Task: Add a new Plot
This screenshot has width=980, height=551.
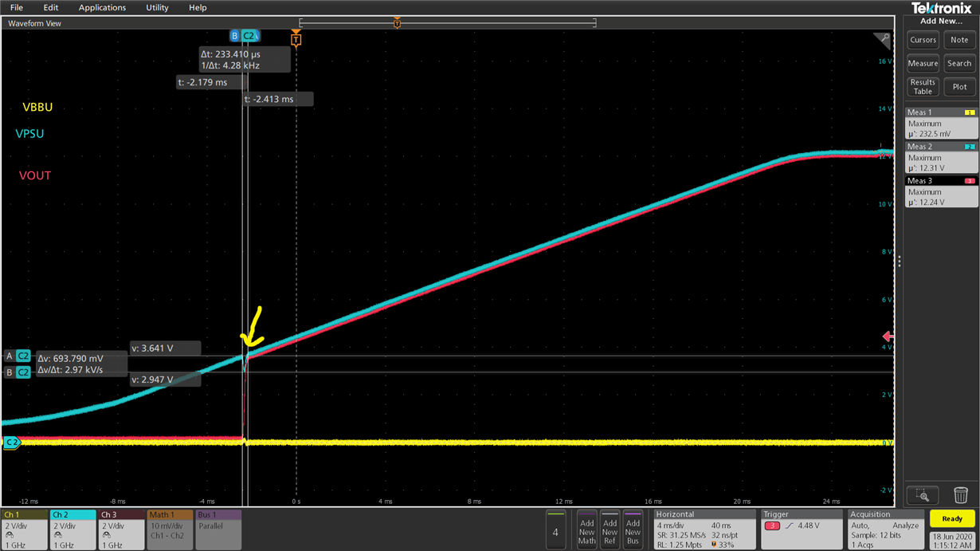Action: point(959,87)
